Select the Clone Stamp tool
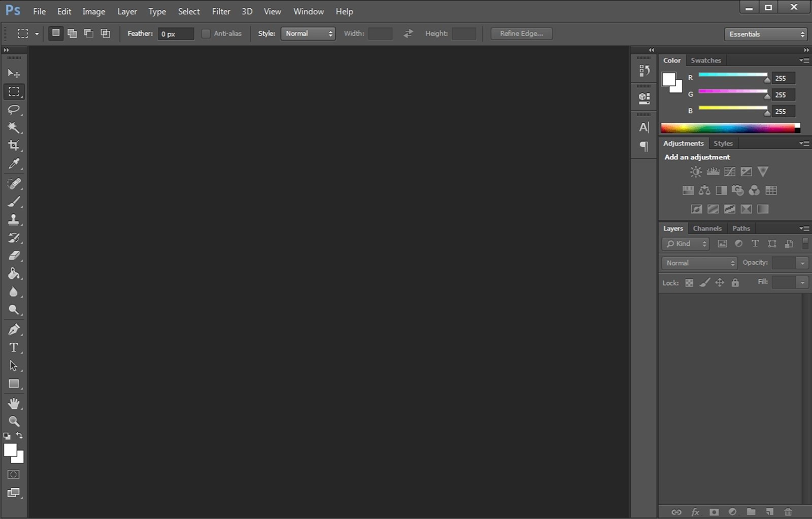Image resolution: width=812 pixels, height=519 pixels. (x=14, y=219)
